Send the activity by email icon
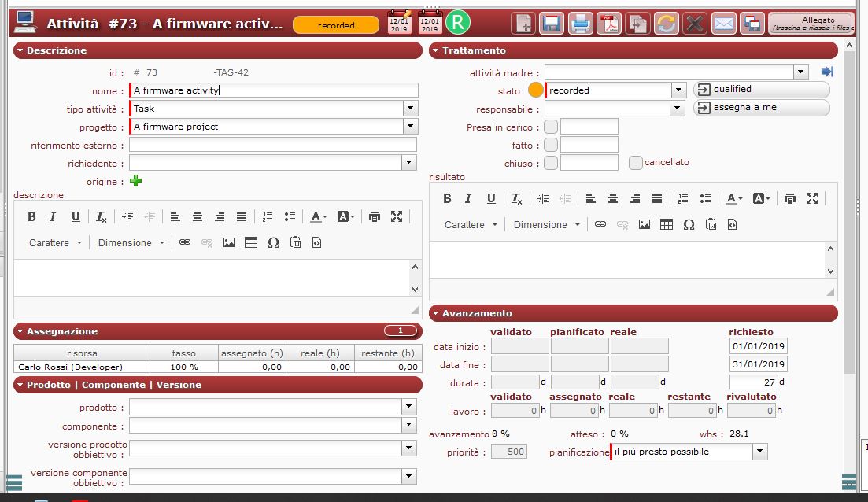Image resolution: width=868 pixels, height=502 pixels. (x=723, y=24)
